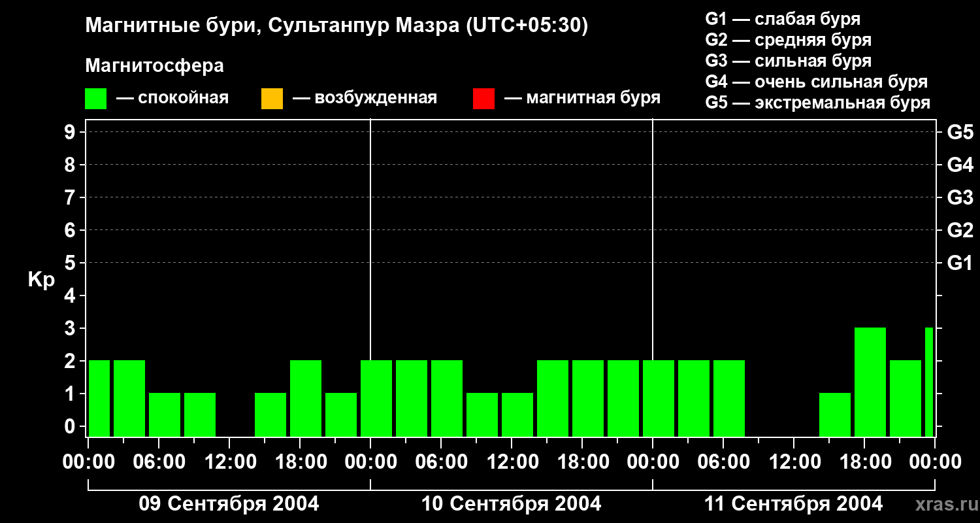Click the '12:00' label under 11 Сентября
Image resolution: width=980 pixels, height=523 pixels.
794,462
